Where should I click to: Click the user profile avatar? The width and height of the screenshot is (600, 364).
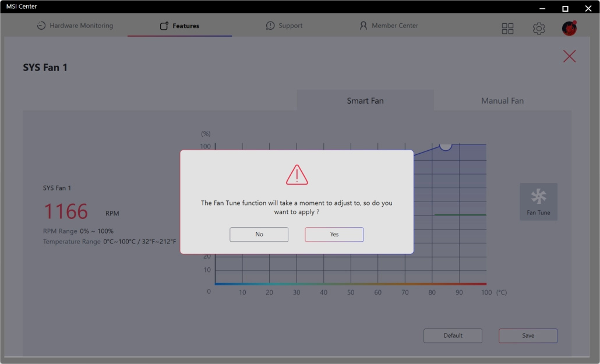[x=569, y=29]
